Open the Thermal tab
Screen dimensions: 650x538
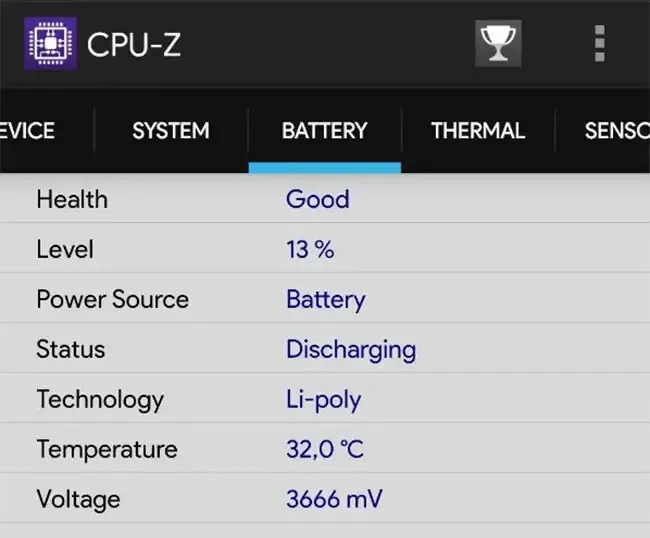click(x=478, y=131)
